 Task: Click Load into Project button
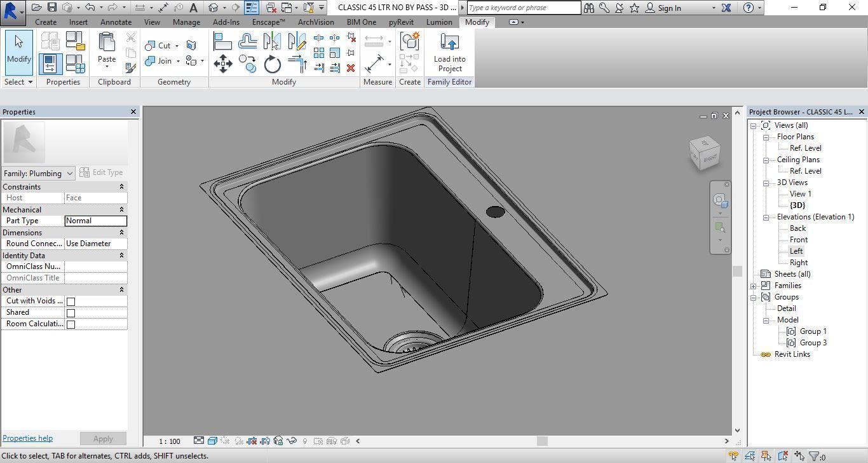pos(450,53)
